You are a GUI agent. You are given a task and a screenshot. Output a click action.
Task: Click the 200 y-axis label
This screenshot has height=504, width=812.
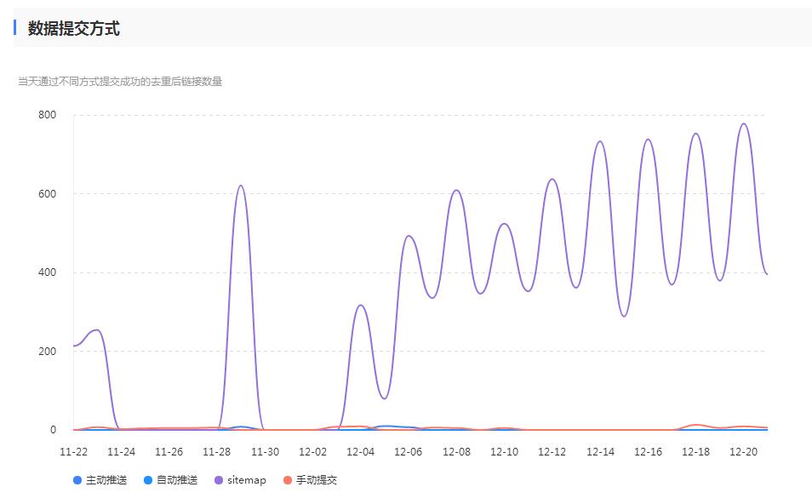coord(47,352)
